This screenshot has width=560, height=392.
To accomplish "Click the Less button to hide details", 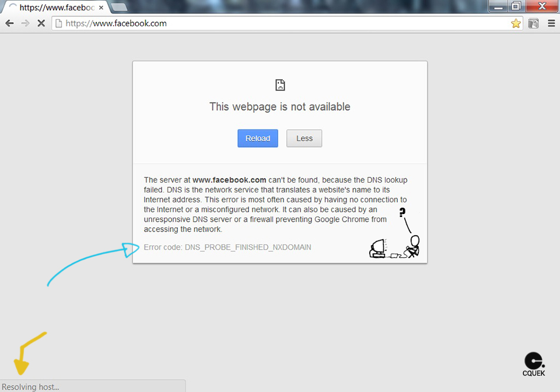I will pos(304,138).
